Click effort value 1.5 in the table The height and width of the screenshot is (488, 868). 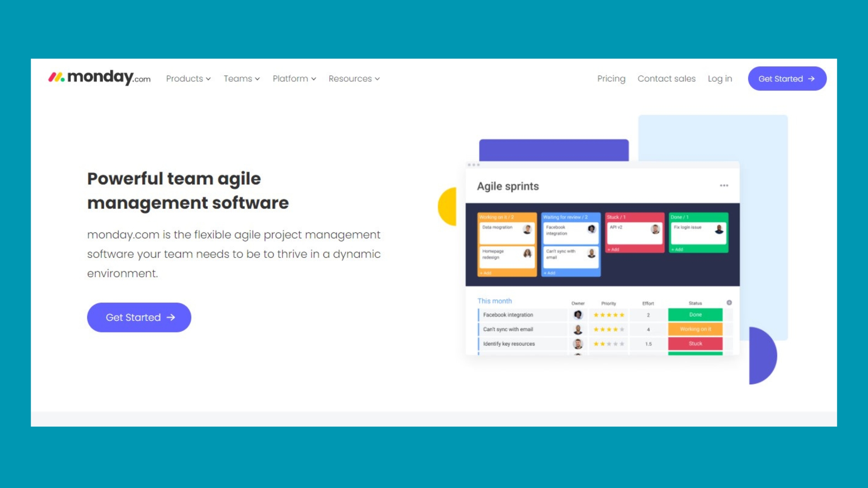(648, 344)
